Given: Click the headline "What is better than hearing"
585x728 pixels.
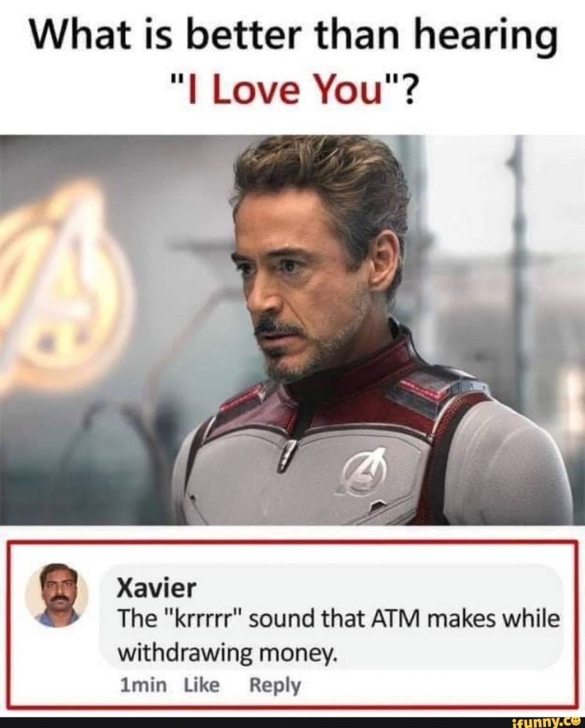Looking at the screenshot, I should pyautogui.click(x=293, y=36).
